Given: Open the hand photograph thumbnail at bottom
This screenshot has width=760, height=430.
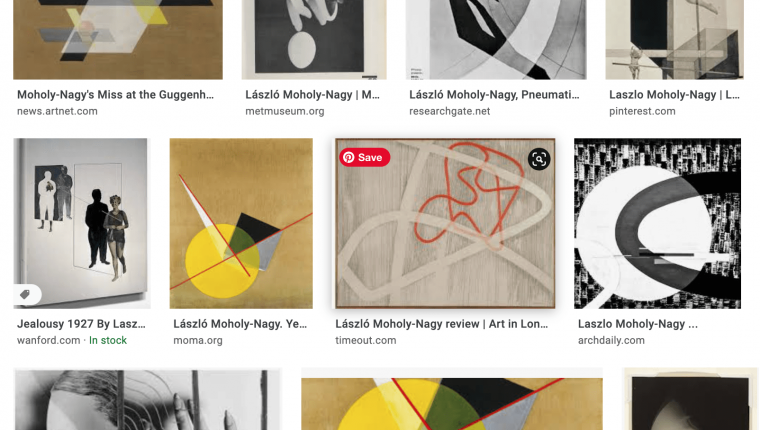Looking at the screenshot, I should coord(147,399).
